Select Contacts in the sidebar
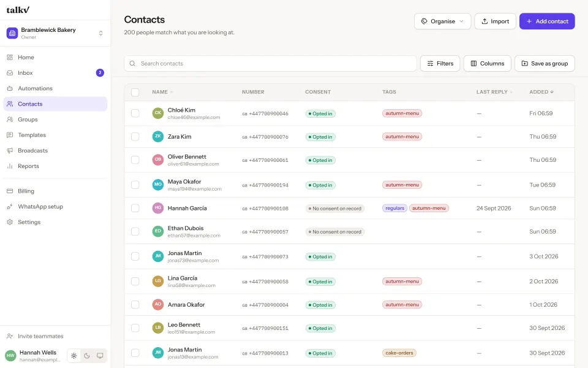 [x=55, y=104]
